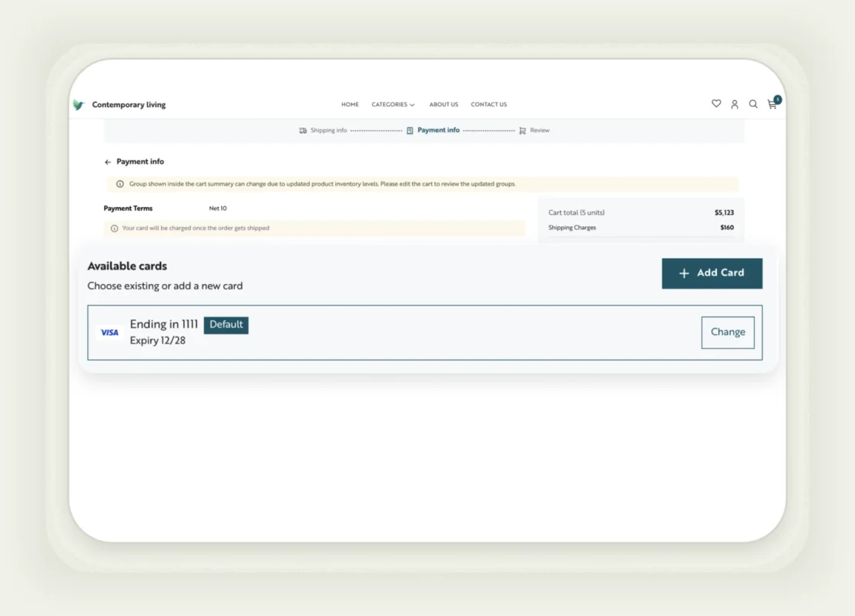Click the Contemporary living logo bird
This screenshot has height=616, width=855.
[79, 104]
